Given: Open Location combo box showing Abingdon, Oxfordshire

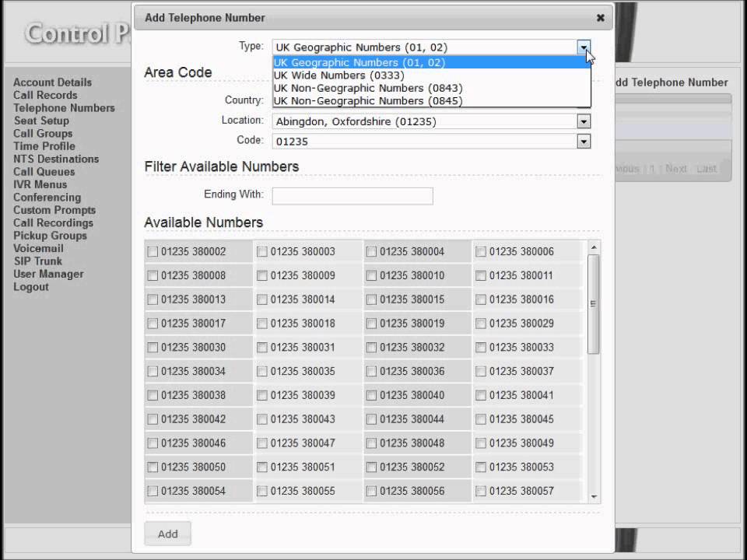Looking at the screenshot, I should (x=431, y=121).
